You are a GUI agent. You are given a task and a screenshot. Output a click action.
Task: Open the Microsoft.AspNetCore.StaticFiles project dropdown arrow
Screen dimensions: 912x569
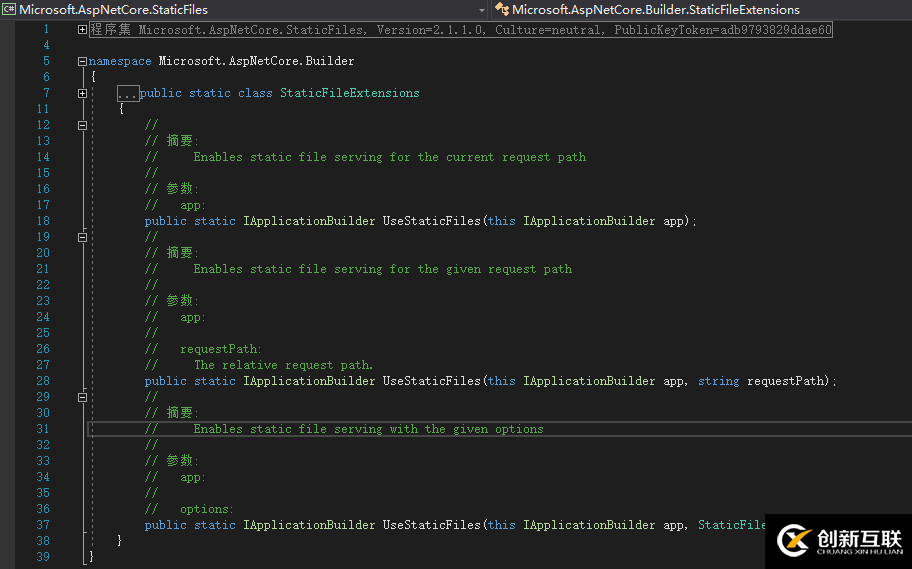tap(482, 10)
